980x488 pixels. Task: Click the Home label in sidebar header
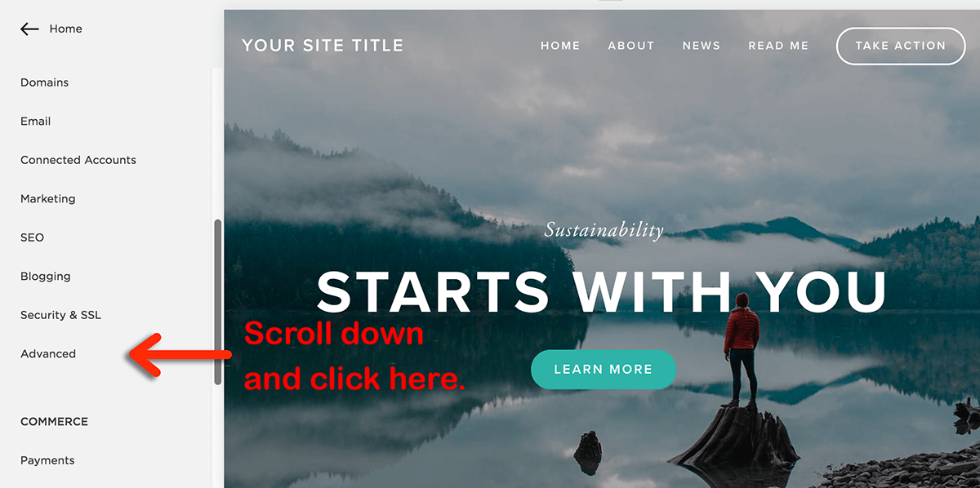click(65, 29)
